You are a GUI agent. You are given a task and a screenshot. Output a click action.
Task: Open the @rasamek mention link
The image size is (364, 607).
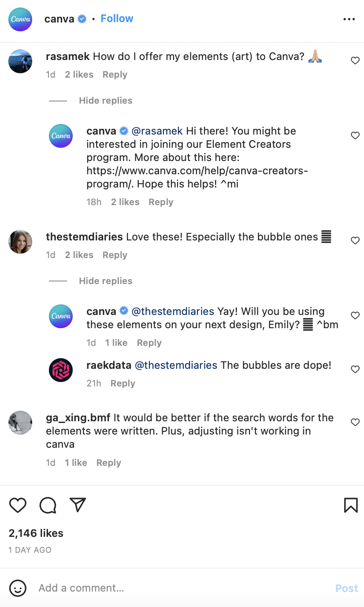(x=157, y=131)
